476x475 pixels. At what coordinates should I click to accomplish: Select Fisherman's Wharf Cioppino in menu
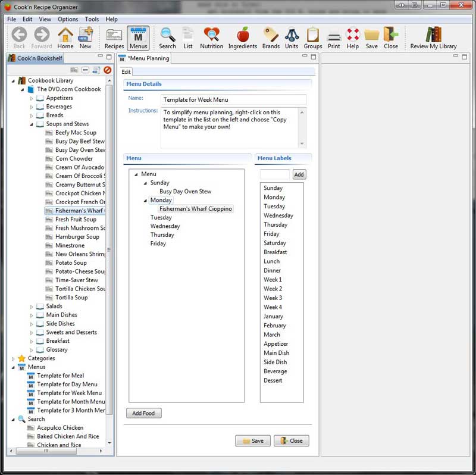[x=196, y=209]
